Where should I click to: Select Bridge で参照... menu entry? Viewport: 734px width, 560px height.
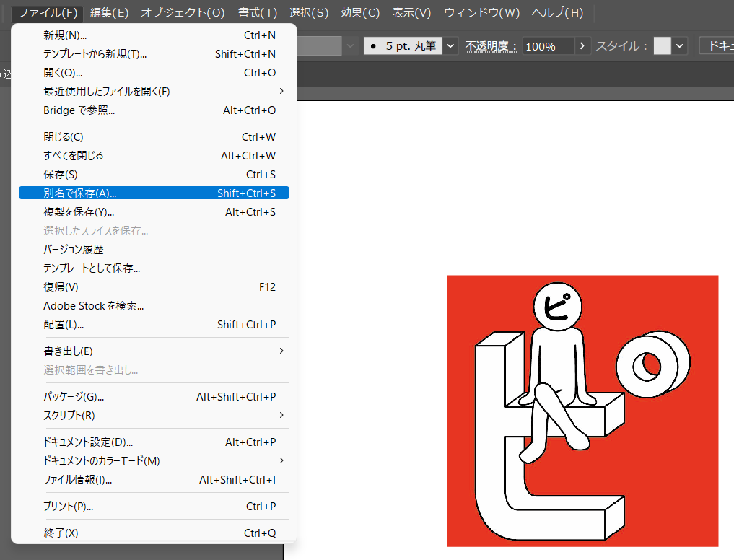tap(154, 110)
